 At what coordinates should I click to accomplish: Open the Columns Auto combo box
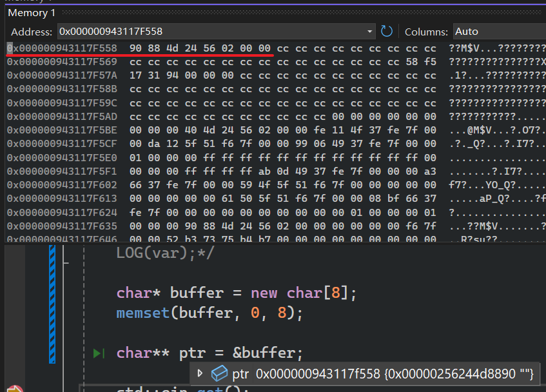point(496,31)
